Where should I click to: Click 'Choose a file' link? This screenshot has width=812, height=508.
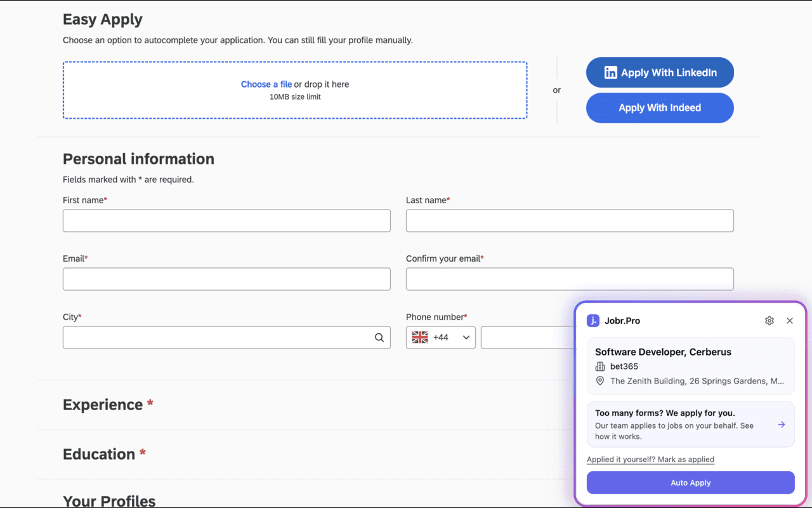tap(266, 84)
